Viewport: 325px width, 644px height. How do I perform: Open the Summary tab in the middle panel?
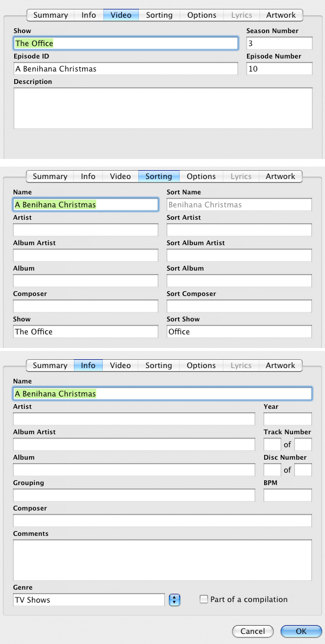[x=50, y=176]
